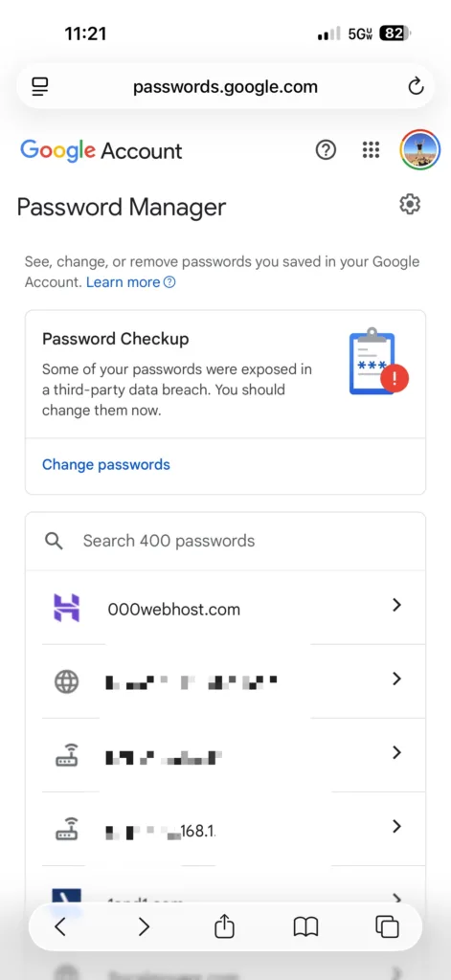451x980 pixels.
Task: Go forward with the right arrow
Action: [144, 926]
